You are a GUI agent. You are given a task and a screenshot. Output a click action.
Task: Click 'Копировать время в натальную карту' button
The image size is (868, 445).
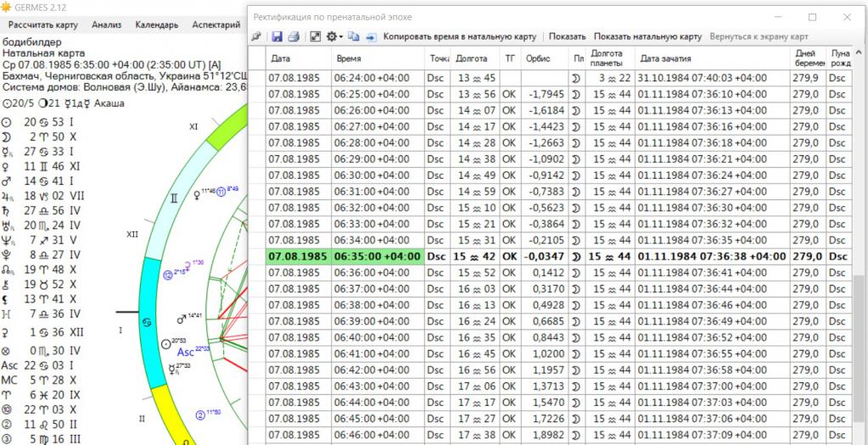point(460,36)
